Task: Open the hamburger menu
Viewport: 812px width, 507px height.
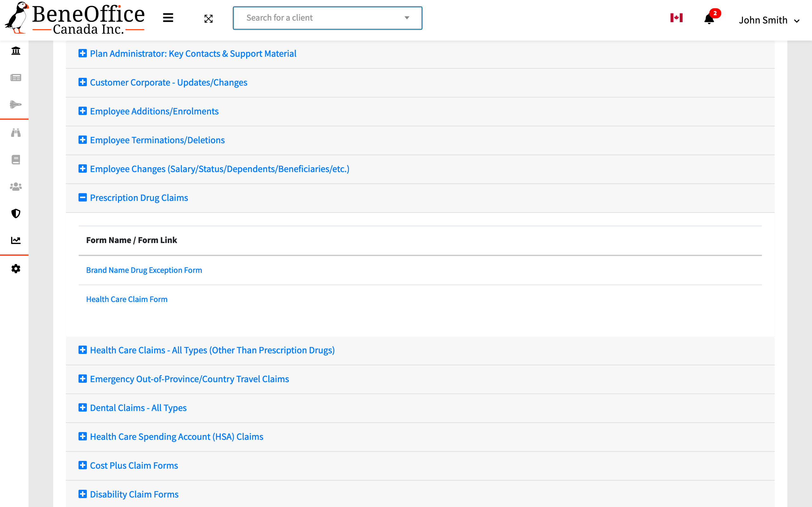Action: (168, 17)
